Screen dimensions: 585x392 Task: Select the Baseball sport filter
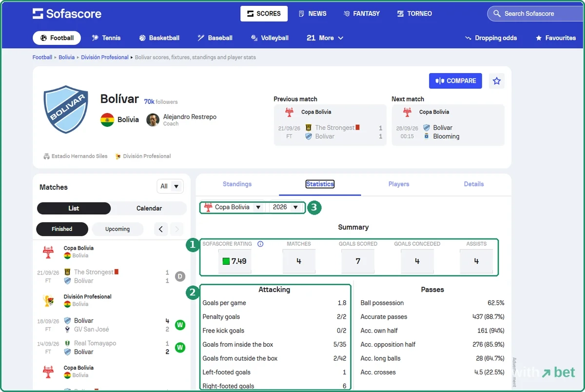coord(215,38)
